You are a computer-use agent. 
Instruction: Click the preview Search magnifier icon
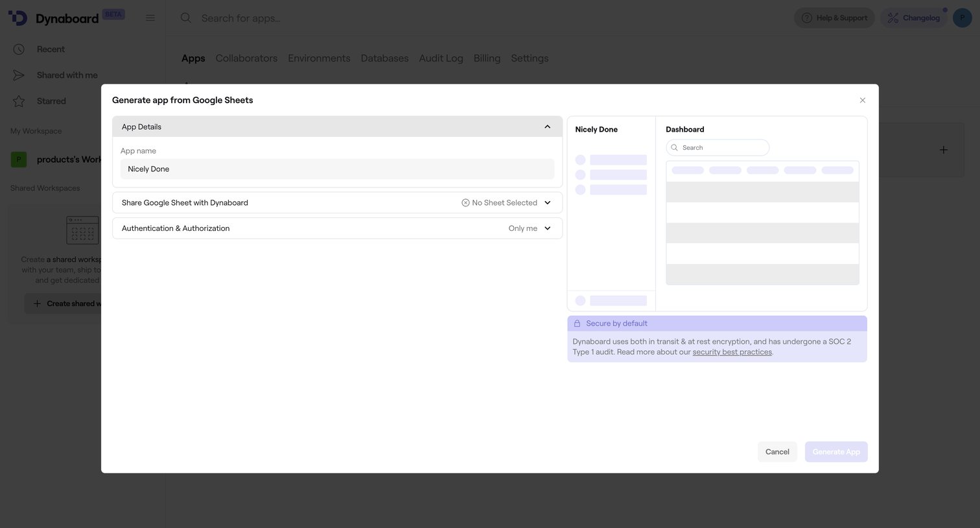(674, 148)
